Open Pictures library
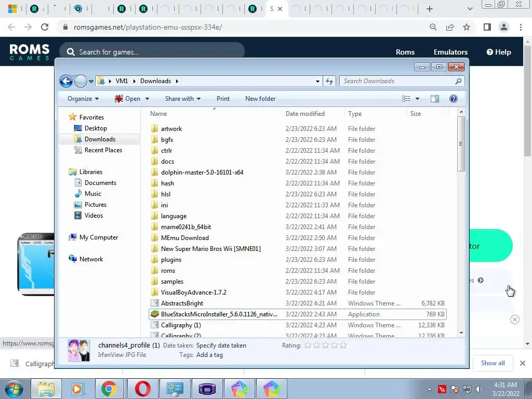This screenshot has height=399, width=532. click(x=96, y=204)
